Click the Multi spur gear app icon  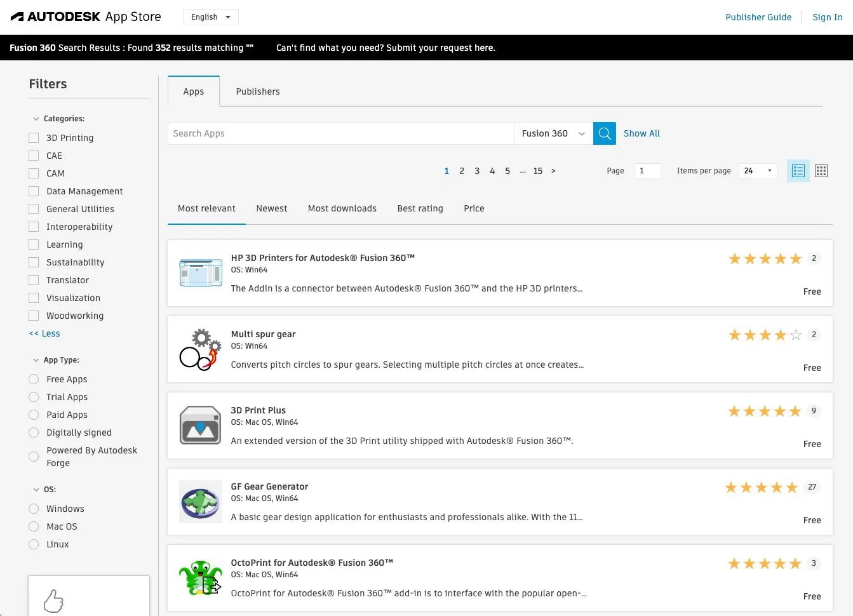pyautogui.click(x=201, y=349)
